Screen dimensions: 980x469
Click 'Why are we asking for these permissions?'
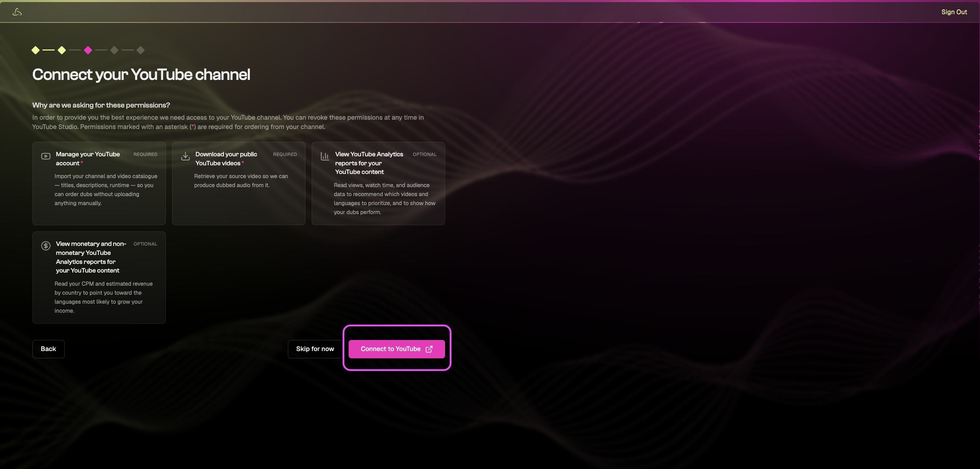click(101, 105)
